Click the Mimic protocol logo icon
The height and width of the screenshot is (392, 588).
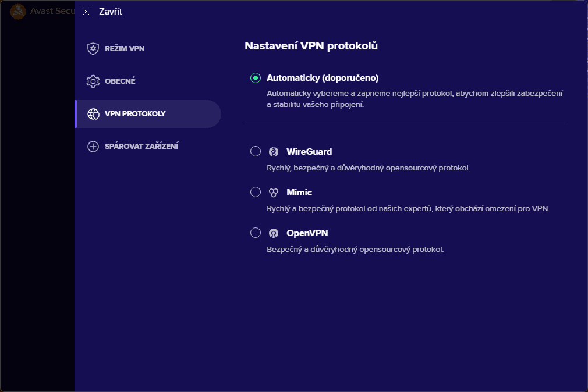tap(274, 193)
